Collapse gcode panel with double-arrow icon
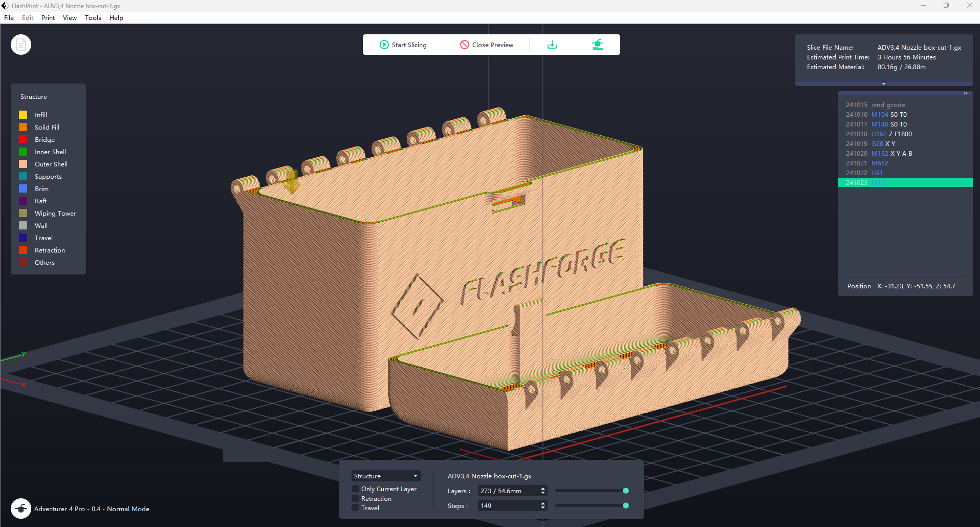Screen dimensions: 980x527 point(966,93)
